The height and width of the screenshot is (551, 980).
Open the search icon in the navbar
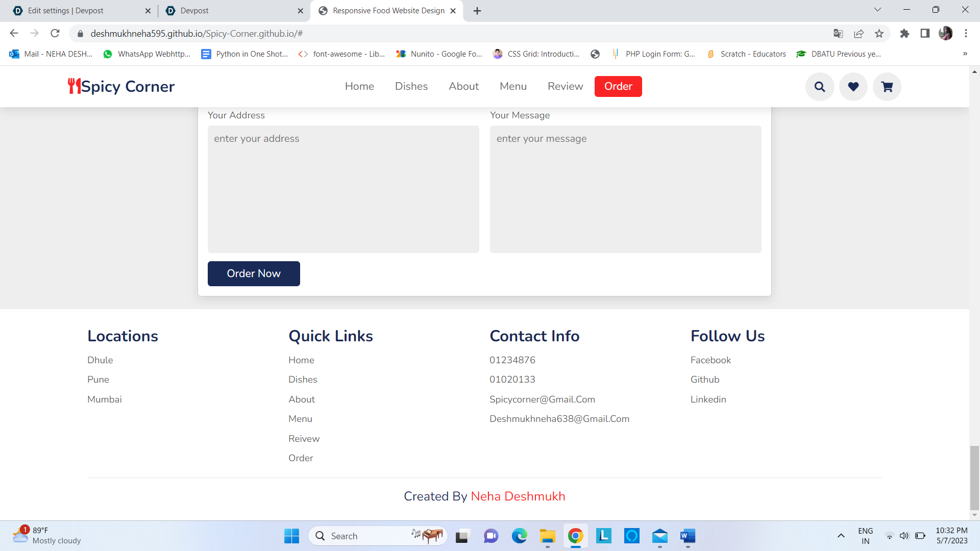coord(819,86)
